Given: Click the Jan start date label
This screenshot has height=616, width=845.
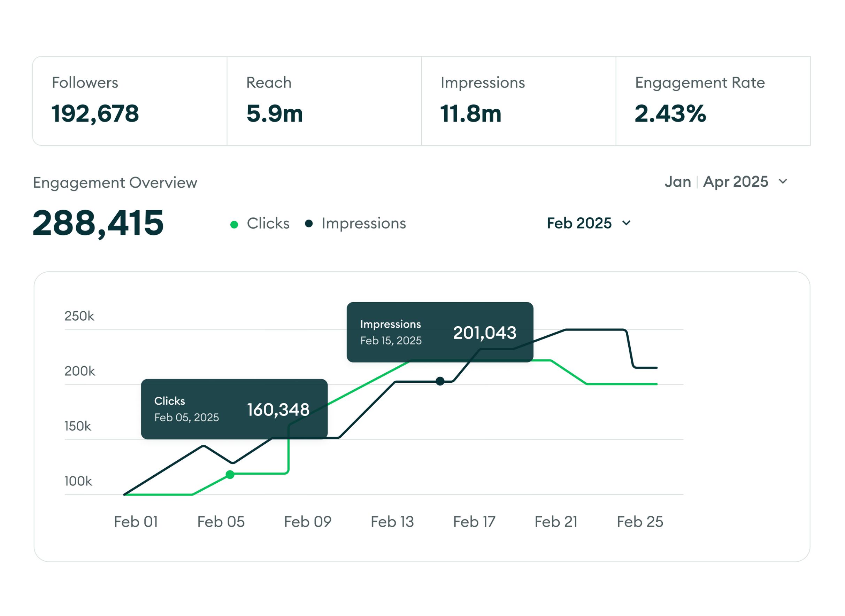Looking at the screenshot, I should pyautogui.click(x=677, y=182).
